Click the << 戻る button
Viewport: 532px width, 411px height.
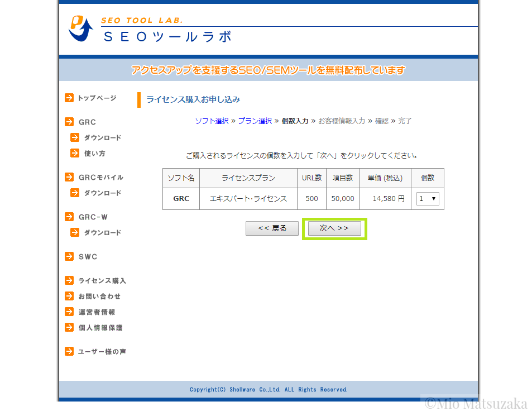pyautogui.click(x=272, y=228)
